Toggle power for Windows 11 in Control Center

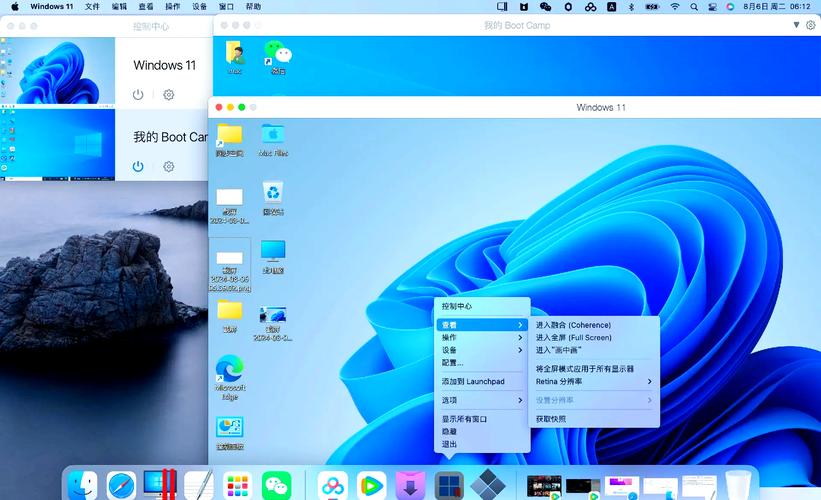pyautogui.click(x=138, y=95)
